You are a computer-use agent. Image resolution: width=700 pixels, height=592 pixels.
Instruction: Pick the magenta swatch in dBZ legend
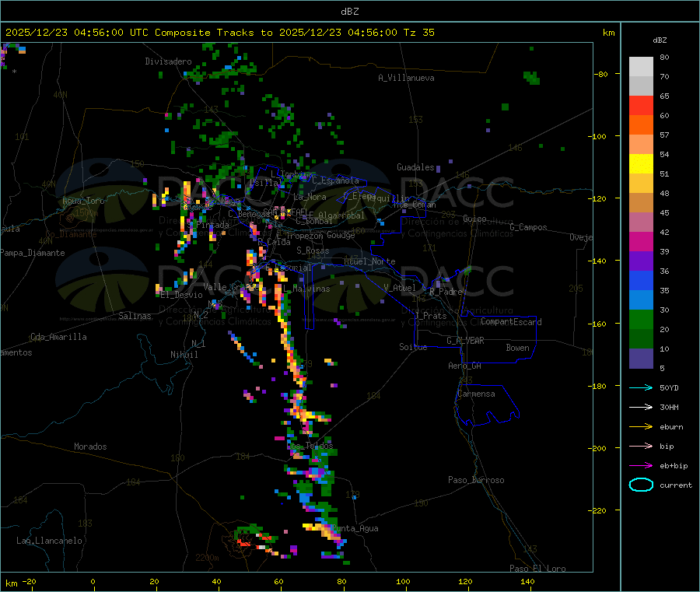(641, 241)
